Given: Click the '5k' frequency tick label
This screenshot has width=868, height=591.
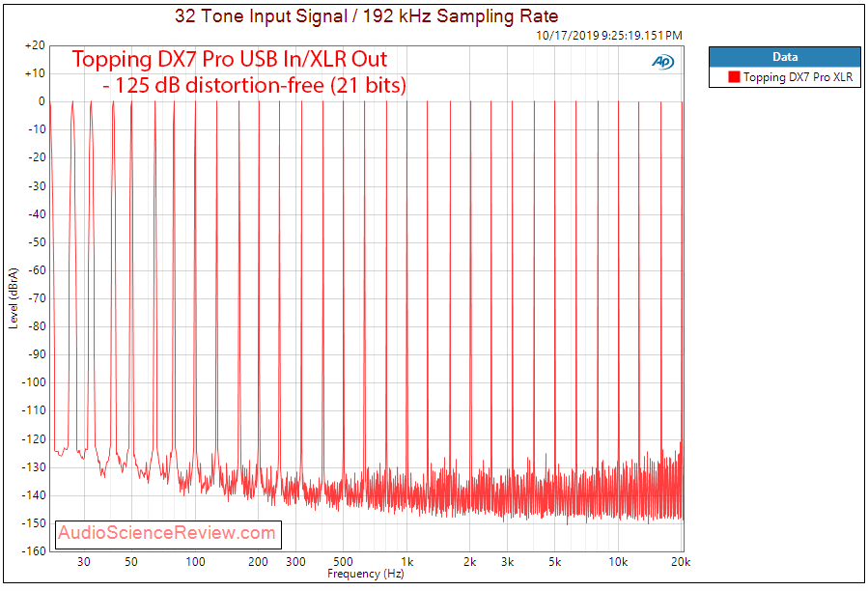Looking at the screenshot, I should click(x=554, y=562).
